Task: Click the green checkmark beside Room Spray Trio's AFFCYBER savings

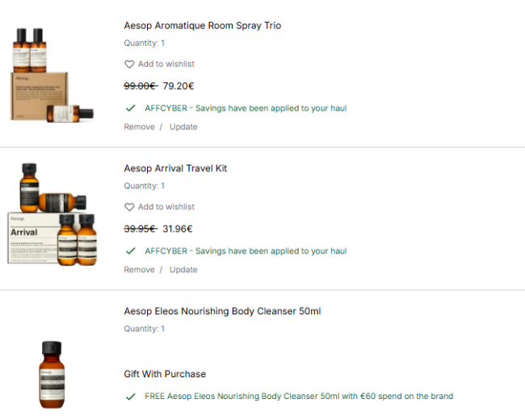Action: tap(130, 108)
